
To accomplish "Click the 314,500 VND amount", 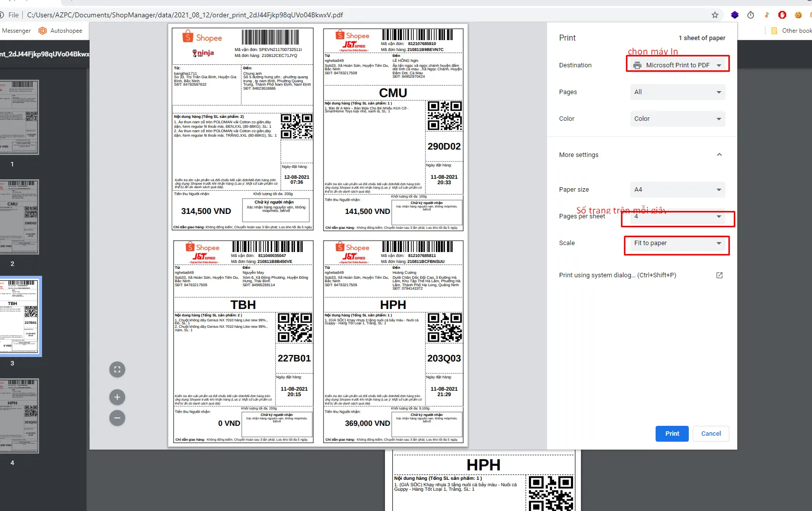I will (x=206, y=211).
